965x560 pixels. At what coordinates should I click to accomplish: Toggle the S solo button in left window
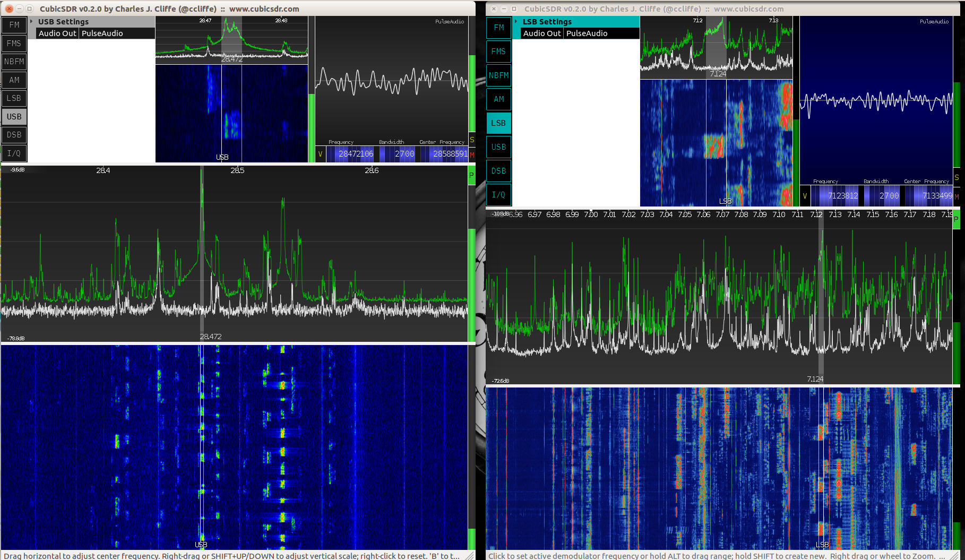(x=472, y=140)
